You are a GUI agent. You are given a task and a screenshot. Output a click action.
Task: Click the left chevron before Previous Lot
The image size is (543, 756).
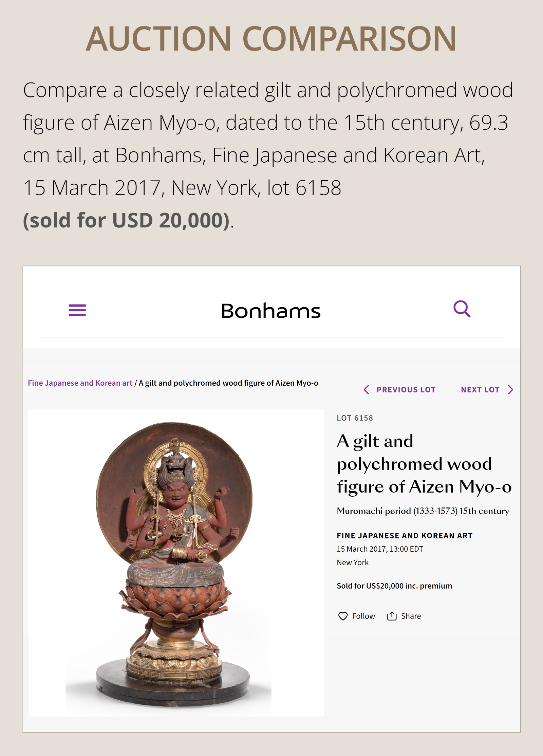coord(367,390)
